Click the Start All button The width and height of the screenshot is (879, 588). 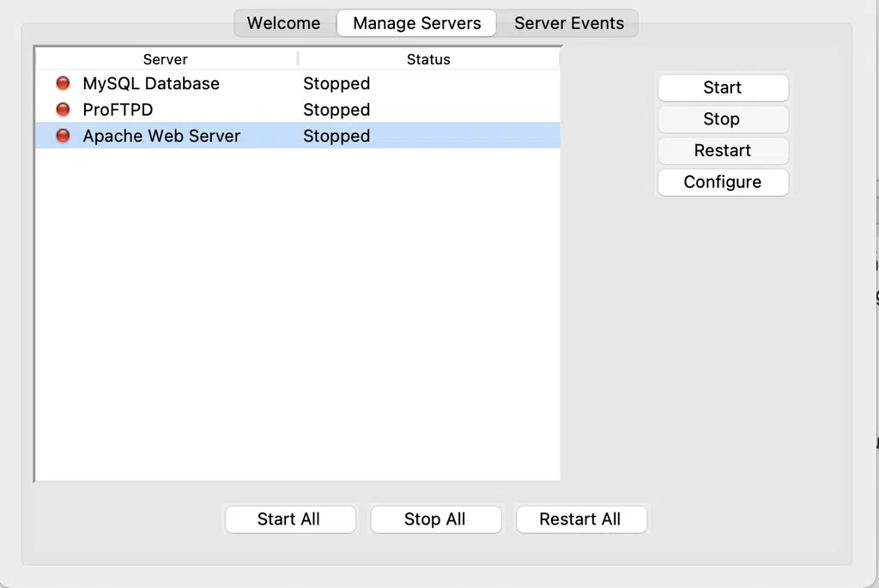290,519
